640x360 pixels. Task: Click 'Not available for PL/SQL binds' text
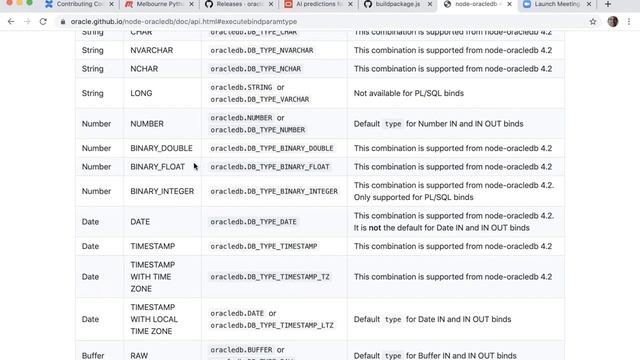pyautogui.click(x=409, y=93)
